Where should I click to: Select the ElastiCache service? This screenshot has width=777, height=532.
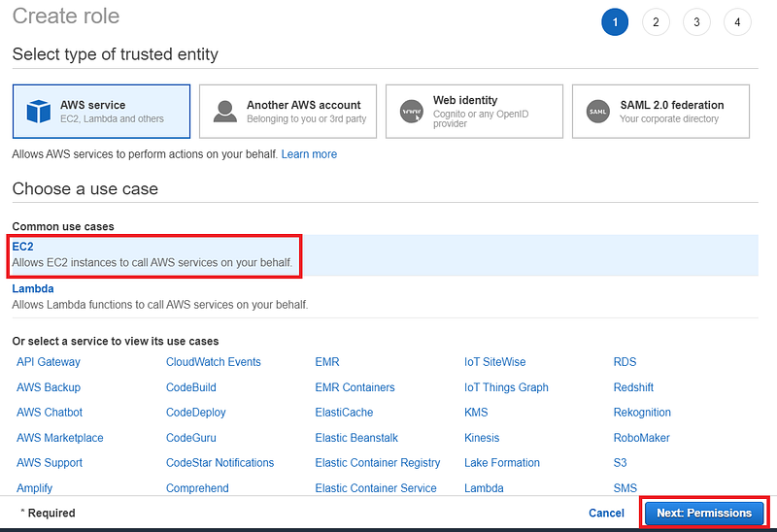[345, 413]
